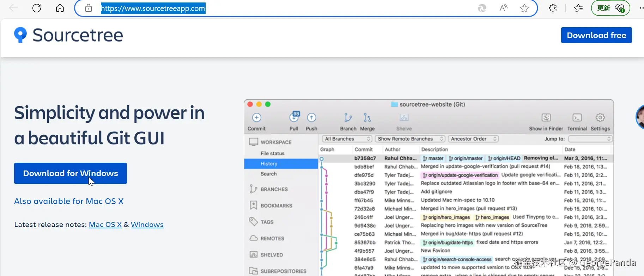Click the origin/bug/date-https branch tag
This screenshot has width=644, height=276.
click(448, 242)
